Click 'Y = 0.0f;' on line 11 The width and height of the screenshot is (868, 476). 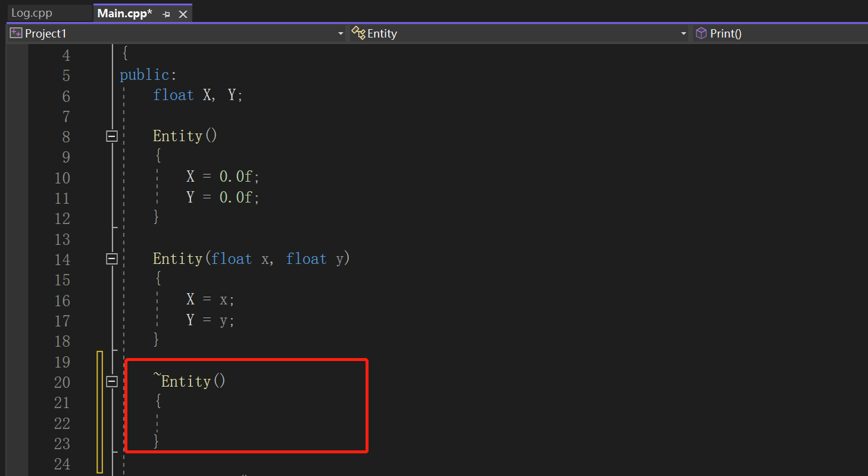(x=223, y=197)
